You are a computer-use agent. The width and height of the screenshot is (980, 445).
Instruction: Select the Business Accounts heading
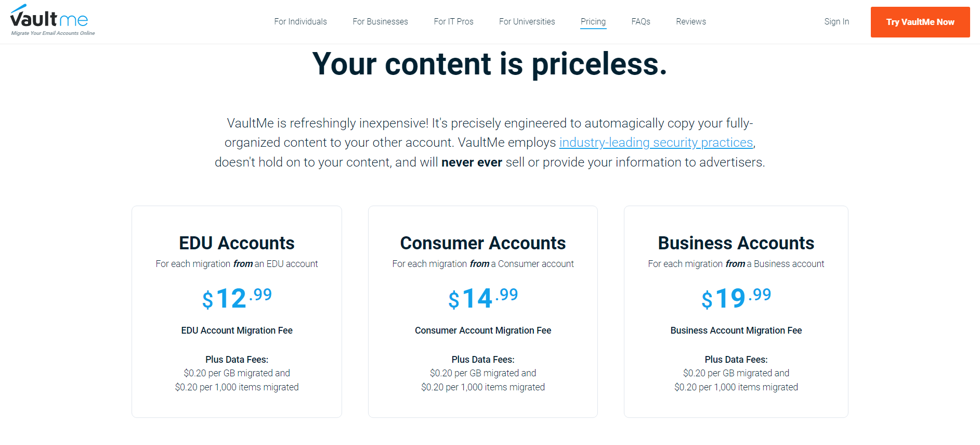736,243
